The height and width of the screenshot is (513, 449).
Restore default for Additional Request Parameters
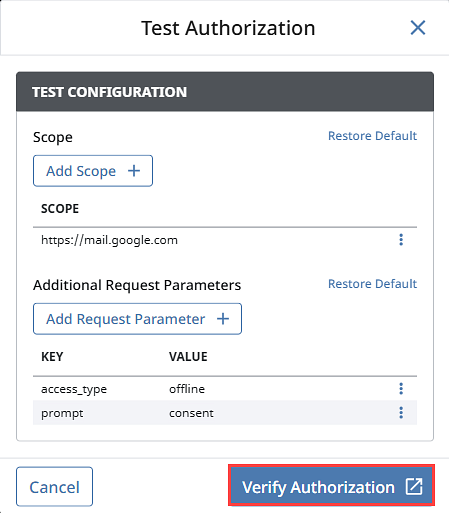(372, 284)
